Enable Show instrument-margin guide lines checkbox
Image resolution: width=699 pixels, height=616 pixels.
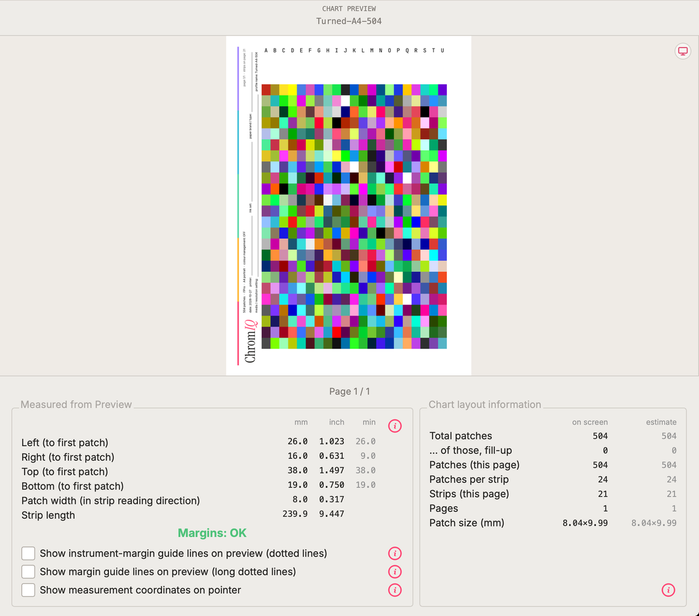(x=28, y=553)
